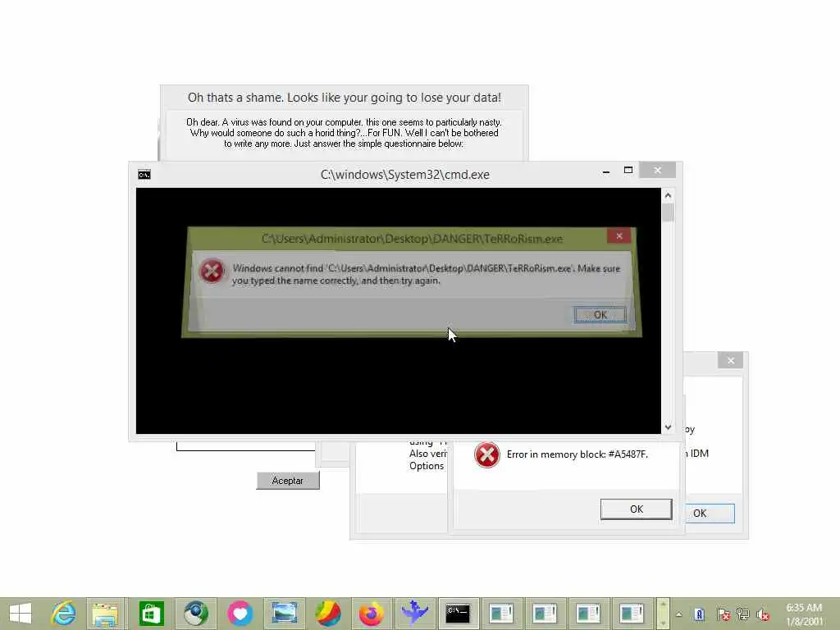Screen dimensions: 840x630
Task: Maximize the cmd.exe window
Action: click(628, 171)
